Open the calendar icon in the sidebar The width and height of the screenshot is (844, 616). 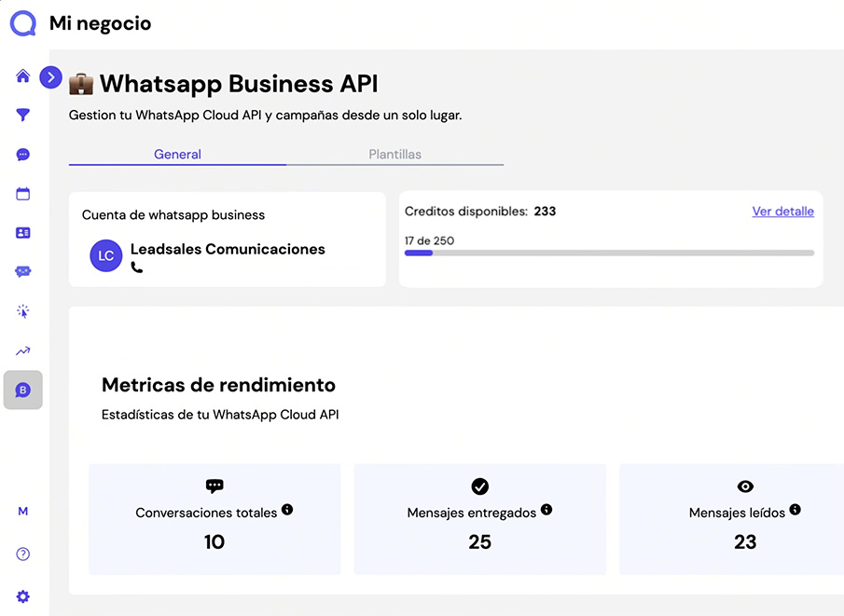coord(22,194)
